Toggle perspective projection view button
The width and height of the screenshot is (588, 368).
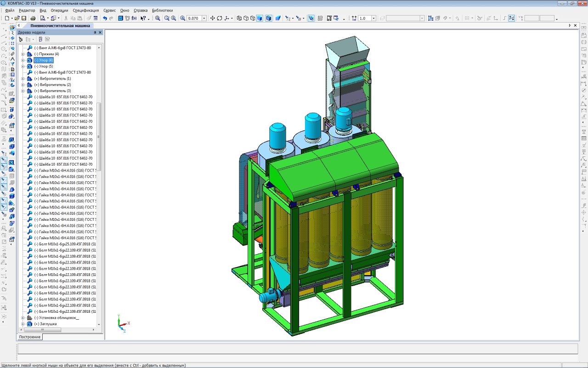click(278, 18)
